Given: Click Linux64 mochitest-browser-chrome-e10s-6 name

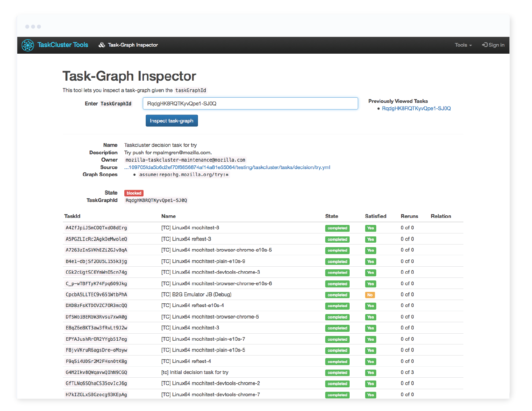Looking at the screenshot, I should tap(216, 283).
